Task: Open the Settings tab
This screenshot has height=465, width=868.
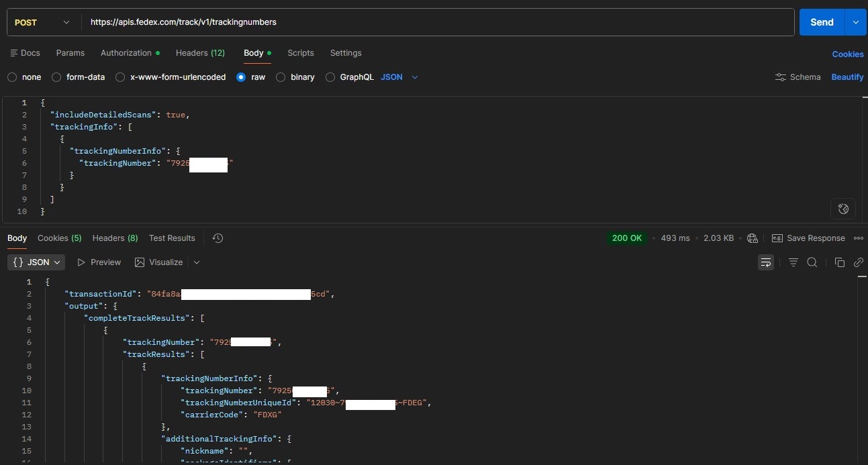Action: 346,53
